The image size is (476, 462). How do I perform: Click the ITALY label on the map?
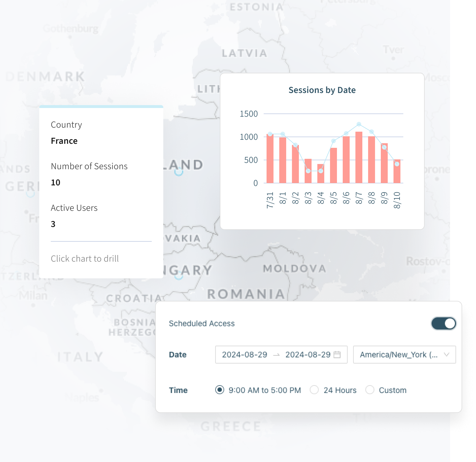point(80,357)
